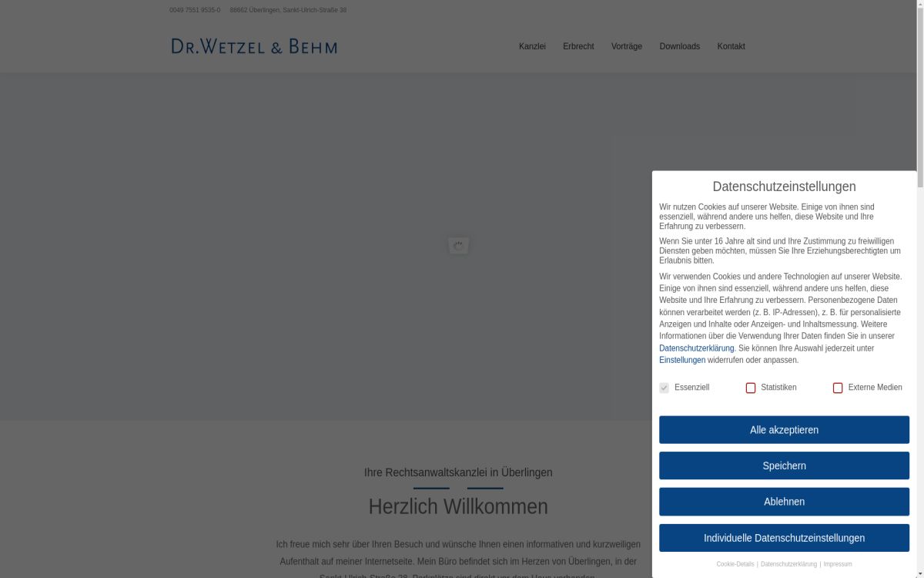Viewport: 924px width, 578px height.
Task: Click the phone number in the header
Action: click(194, 10)
